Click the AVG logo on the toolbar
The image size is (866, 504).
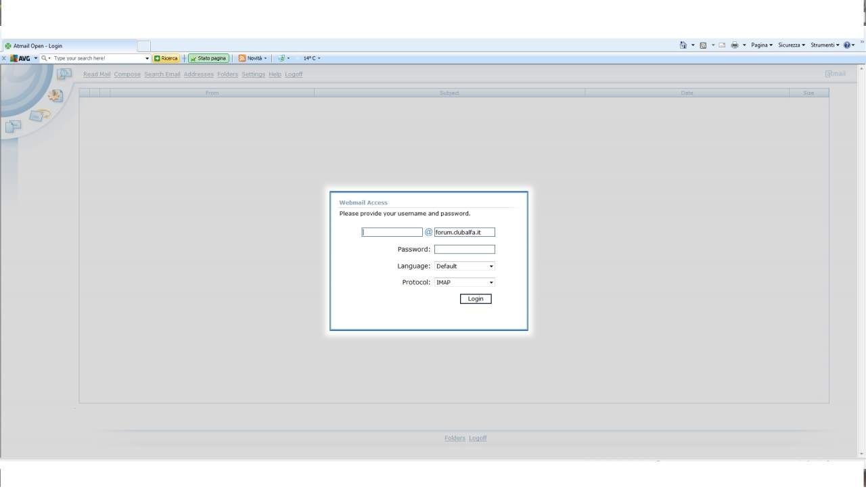coord(20,58)
